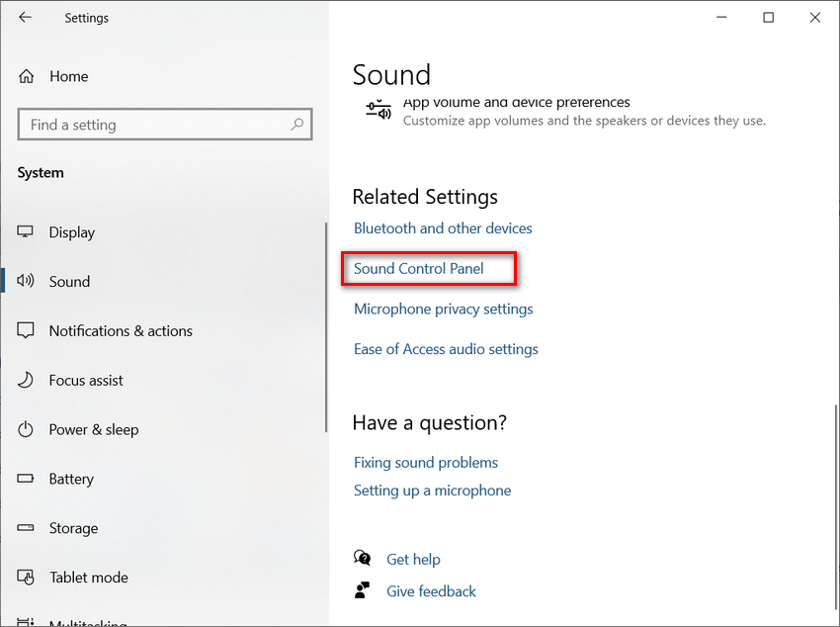Click the Home icon in sidebar
This screenshot has width=840, height=627.
[27, 76]
